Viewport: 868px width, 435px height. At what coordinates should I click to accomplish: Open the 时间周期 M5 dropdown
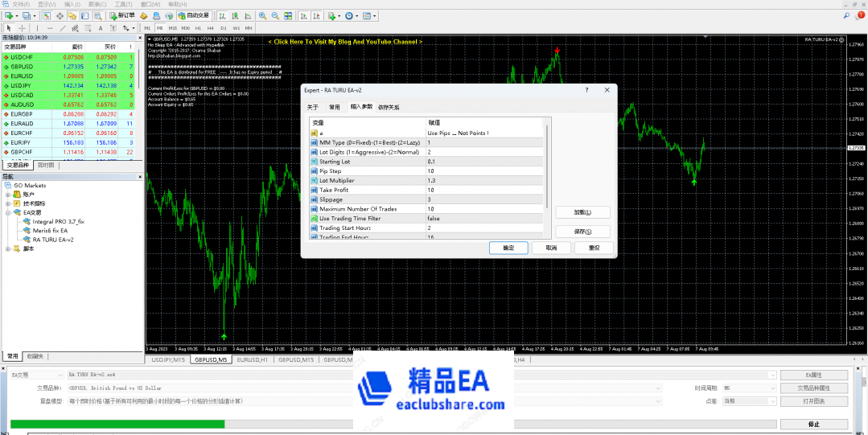(x=748, y=388)
